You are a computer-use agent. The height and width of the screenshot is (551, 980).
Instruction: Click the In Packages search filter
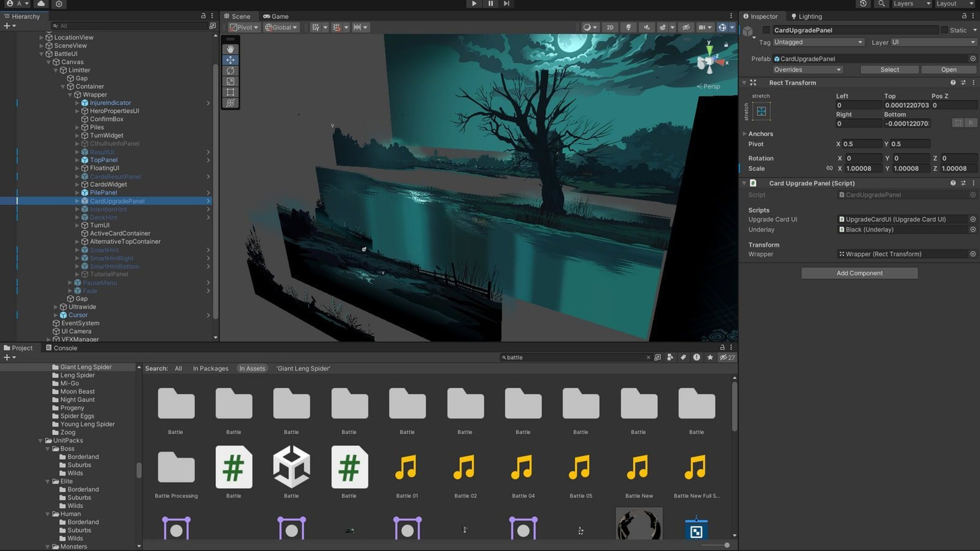pos(210,368)
